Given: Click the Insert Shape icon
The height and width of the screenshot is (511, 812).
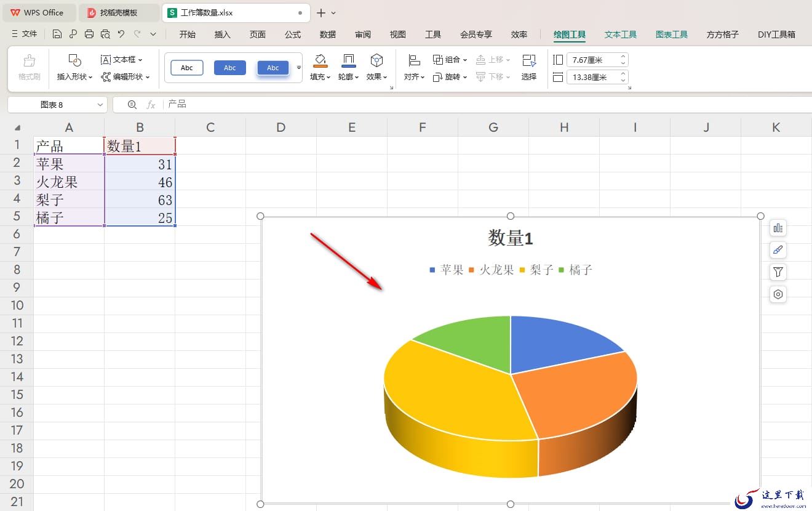Looking at the screenshot, I should click(74, 60).
